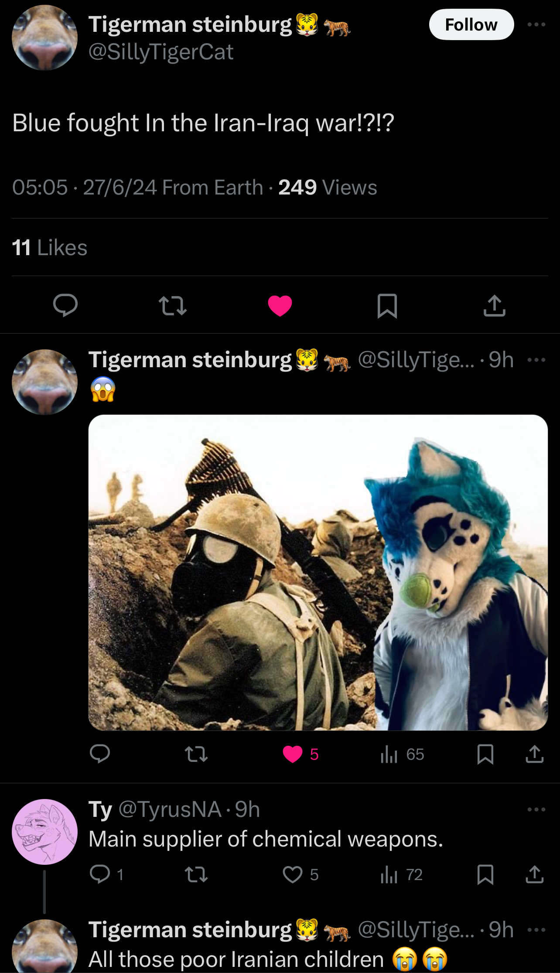Reply to the image tweet

[100, 754]
